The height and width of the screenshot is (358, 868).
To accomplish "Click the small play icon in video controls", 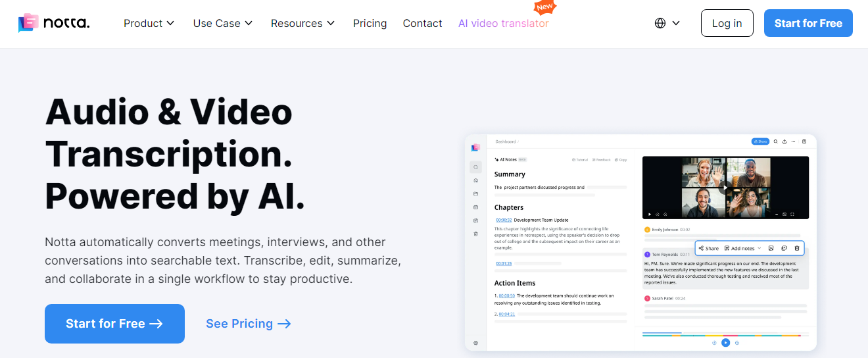I will coord(650,215).
